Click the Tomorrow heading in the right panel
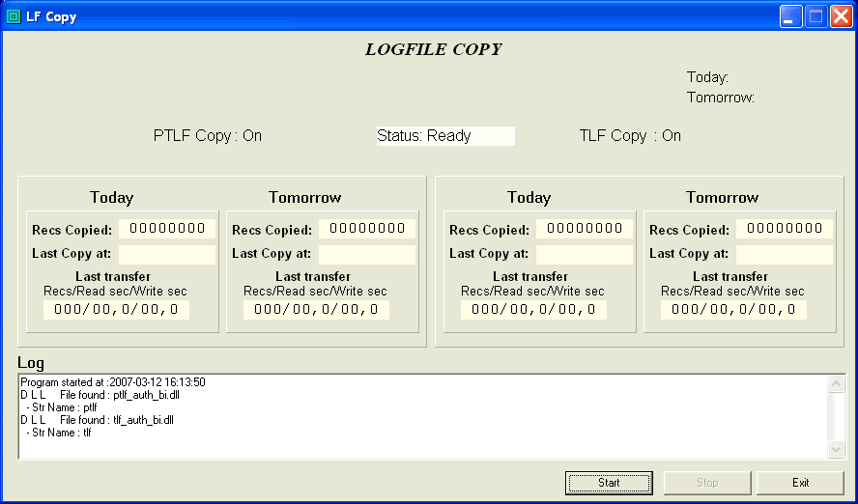Image resolution: width=858 pixels, height=504 pixels. tap(723, 197)
